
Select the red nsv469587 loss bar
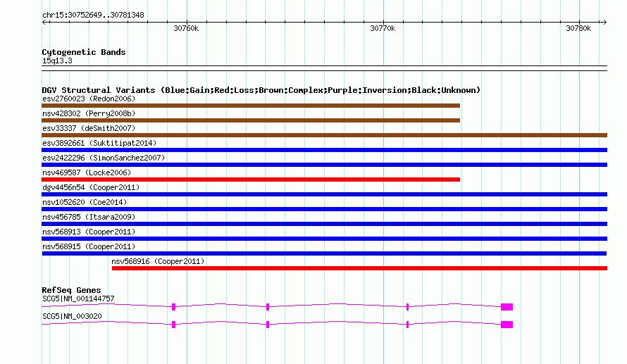251,180
